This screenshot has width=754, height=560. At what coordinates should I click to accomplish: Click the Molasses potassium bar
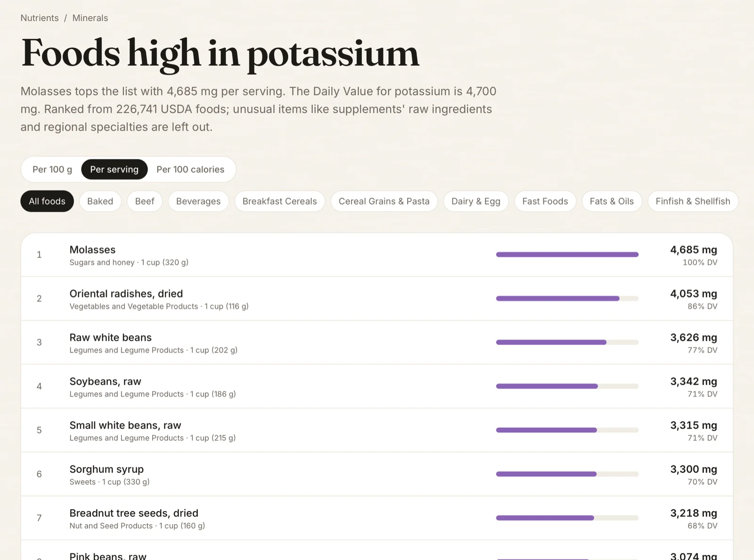coord(567,254)
